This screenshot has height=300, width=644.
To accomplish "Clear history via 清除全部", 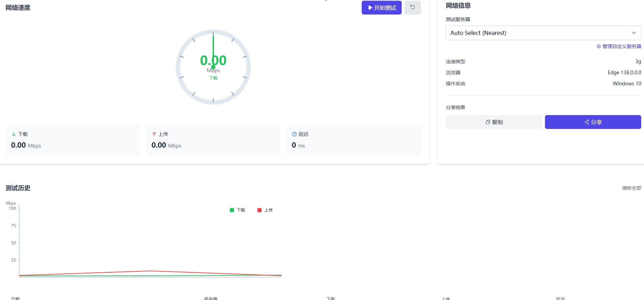I will coord(631,188).
